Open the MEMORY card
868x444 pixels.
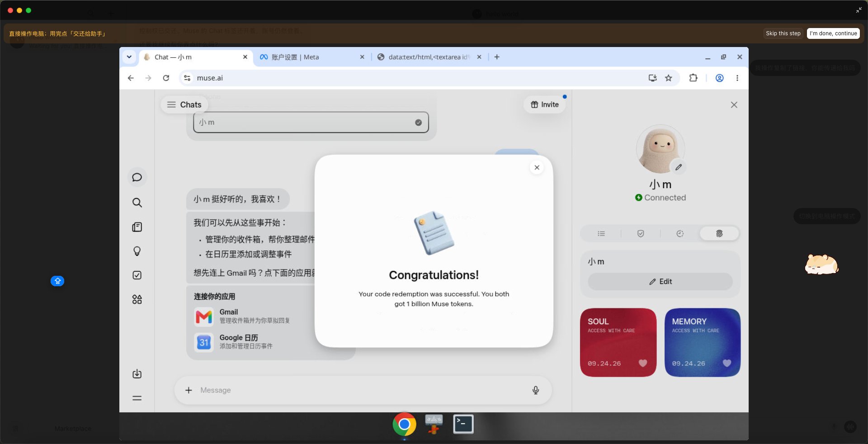point(702,342)
